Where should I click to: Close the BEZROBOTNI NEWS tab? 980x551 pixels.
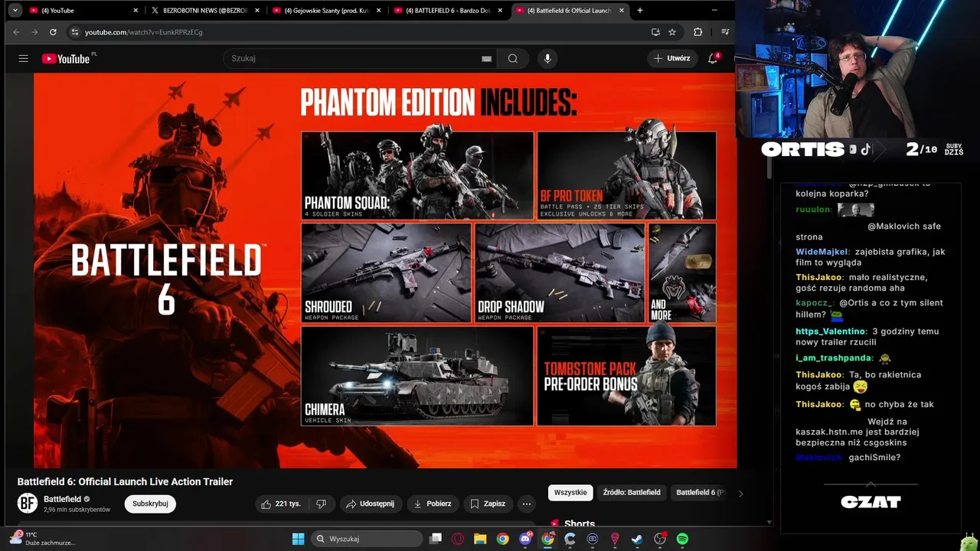[x=256, y=11]
